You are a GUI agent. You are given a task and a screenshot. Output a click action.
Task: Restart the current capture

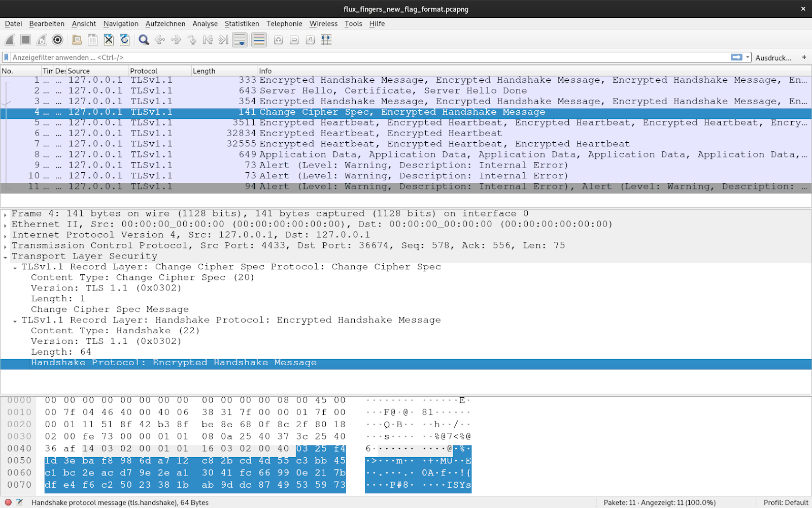(x=40, y=40)
